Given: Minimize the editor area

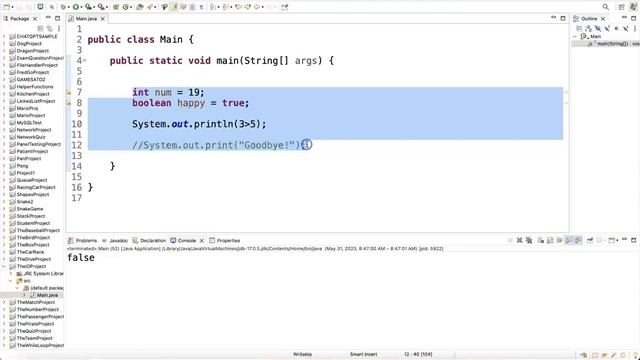Looking at the screenshot, I should coord(553,18).
